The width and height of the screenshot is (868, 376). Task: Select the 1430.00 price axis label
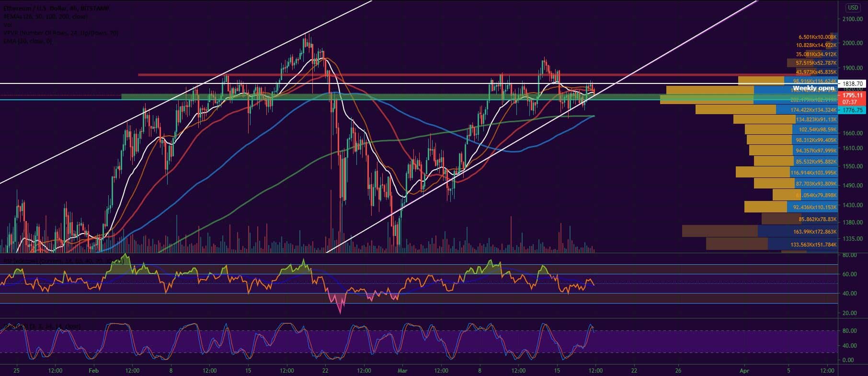852,205
